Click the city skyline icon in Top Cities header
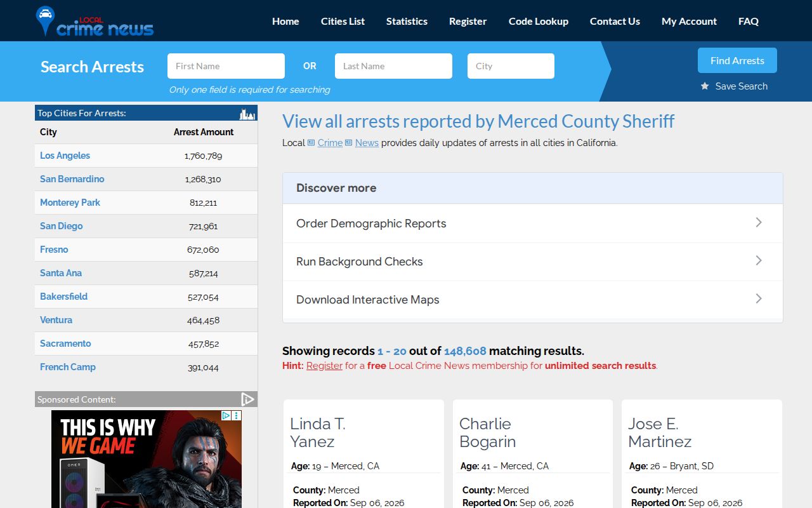This screenshot has width=812, height=508. pos(247,114)
